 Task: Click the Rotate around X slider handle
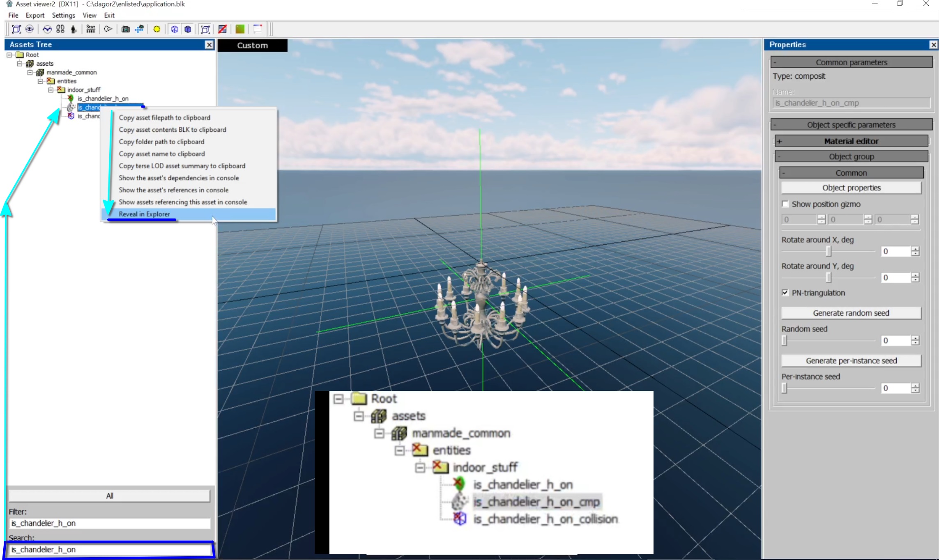829,251
